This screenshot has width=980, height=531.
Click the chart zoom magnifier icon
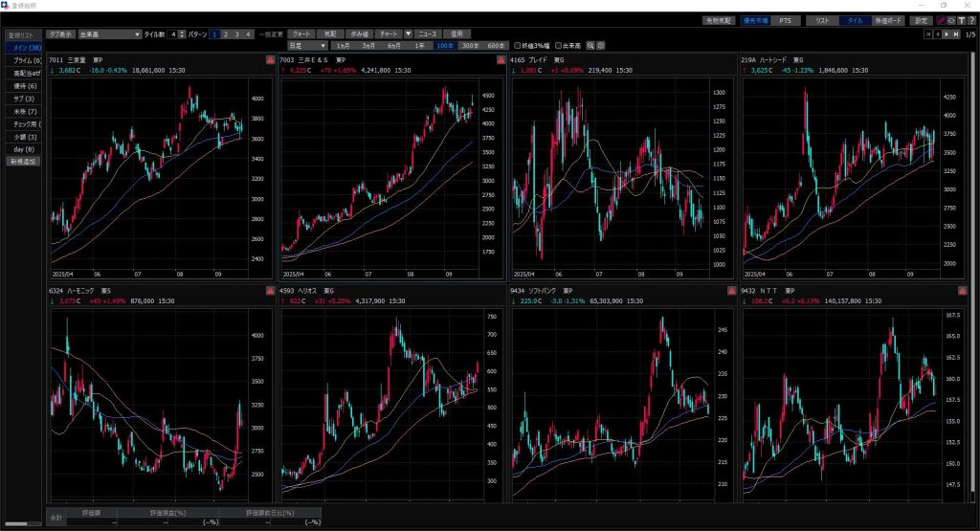coord(591,45)
